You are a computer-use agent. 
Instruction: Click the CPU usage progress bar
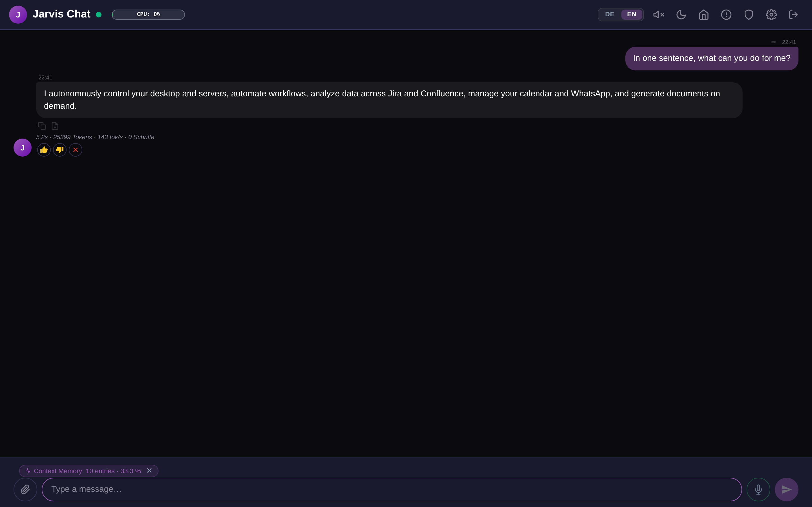click(148, 14)
